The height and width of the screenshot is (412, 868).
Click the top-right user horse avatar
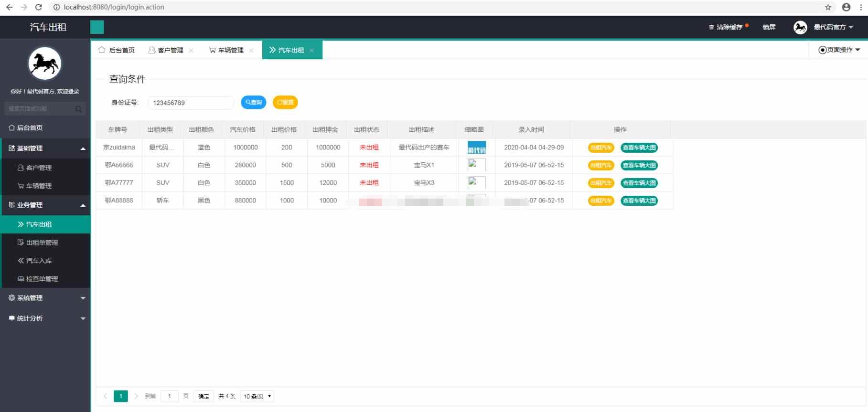[800, 27]
